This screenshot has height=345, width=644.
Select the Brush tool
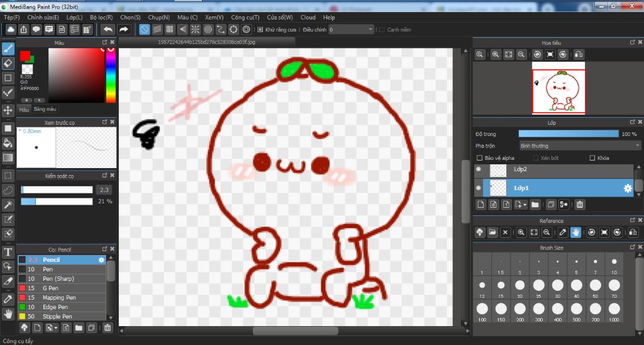[x=8, y=49]
